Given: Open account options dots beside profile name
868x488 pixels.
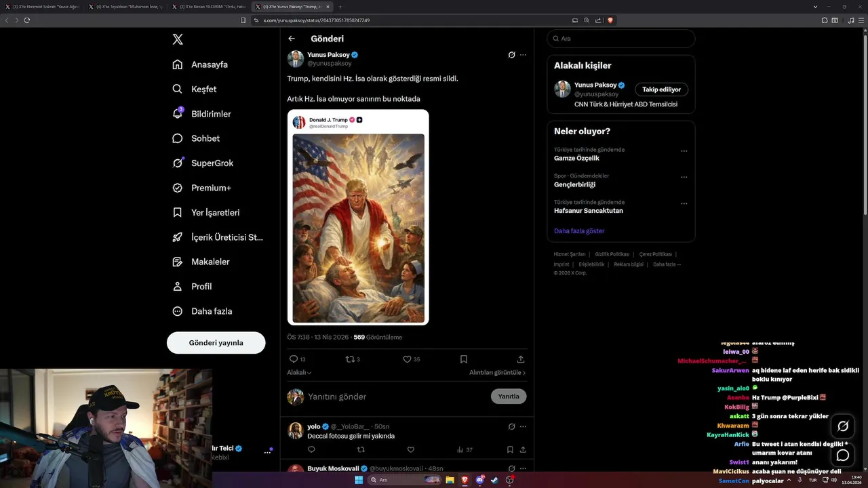Looking at the screenshot, I should [x=267, y=452].
